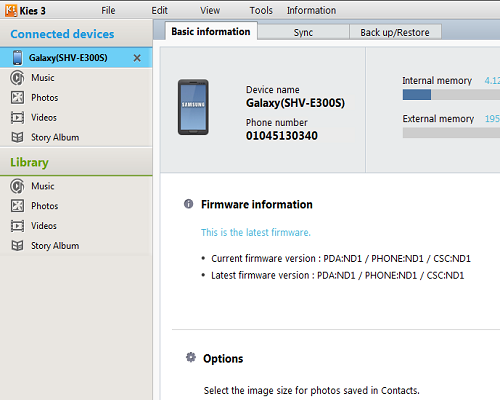The image size is (500, 400).
Task: Open the File menu
Action: coord(108,11)
